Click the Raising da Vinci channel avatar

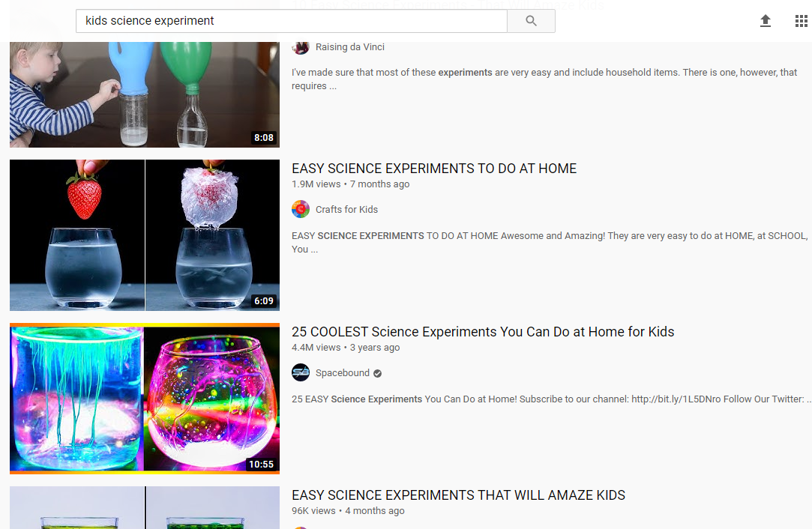(301, 47)
